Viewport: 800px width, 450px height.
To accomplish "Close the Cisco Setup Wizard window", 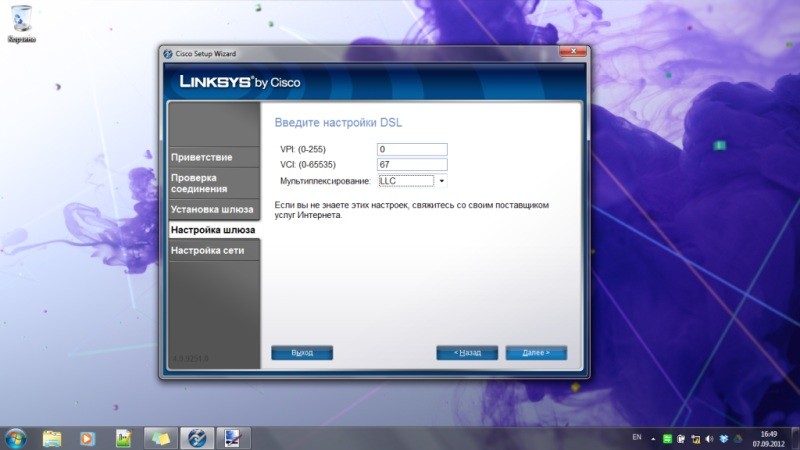I will 573,51.
